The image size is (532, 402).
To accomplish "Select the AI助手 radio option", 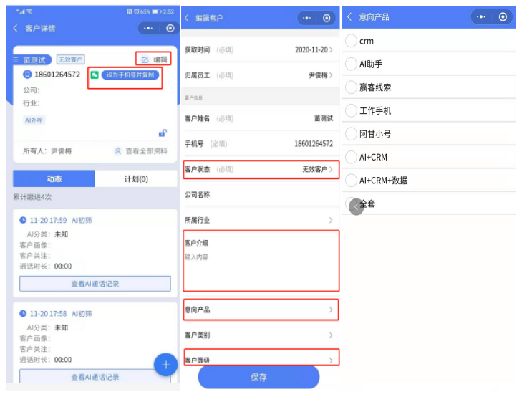I will pos(351,64).
